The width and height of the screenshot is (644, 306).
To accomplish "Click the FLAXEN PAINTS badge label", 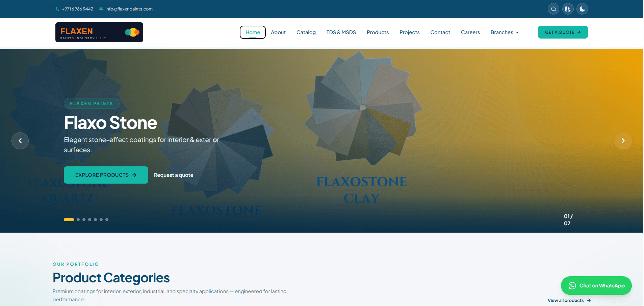I will coord(92,103).
